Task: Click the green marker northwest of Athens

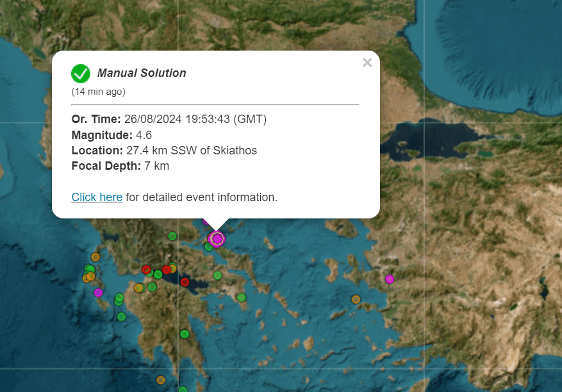Action: coord(218,275)
